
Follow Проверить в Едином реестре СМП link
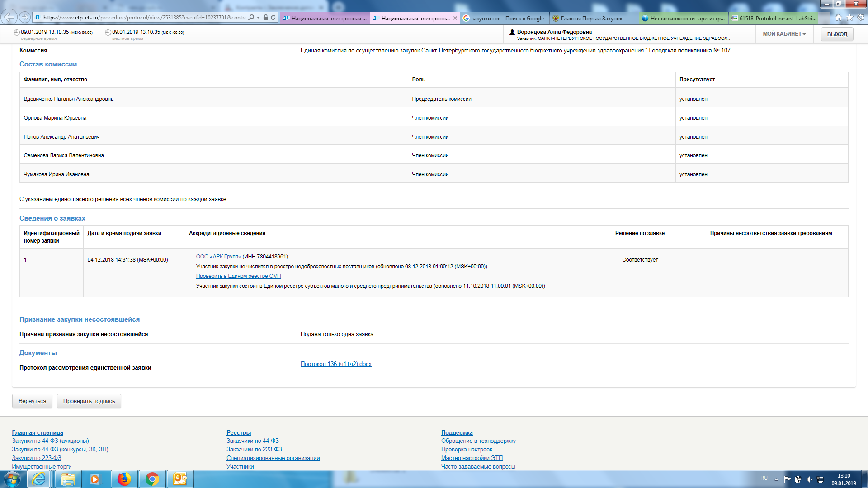[239, 276]
